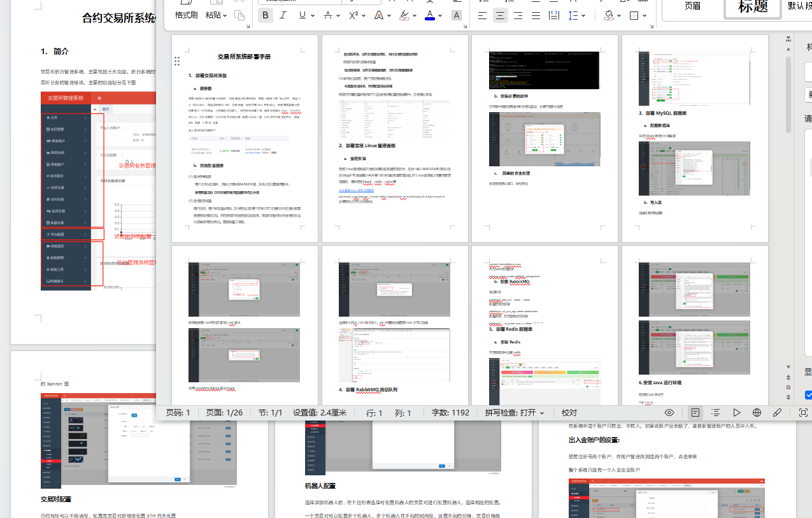Click 校对 in the status bar
This screenshot has height=518, width=812.
click(569, 413)
